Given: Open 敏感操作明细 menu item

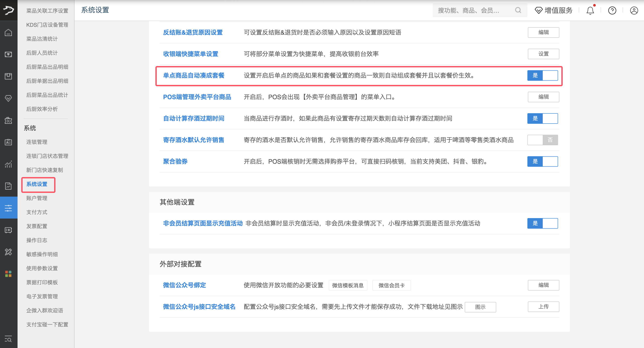Looking at the screenshot, I should point(42,254).
